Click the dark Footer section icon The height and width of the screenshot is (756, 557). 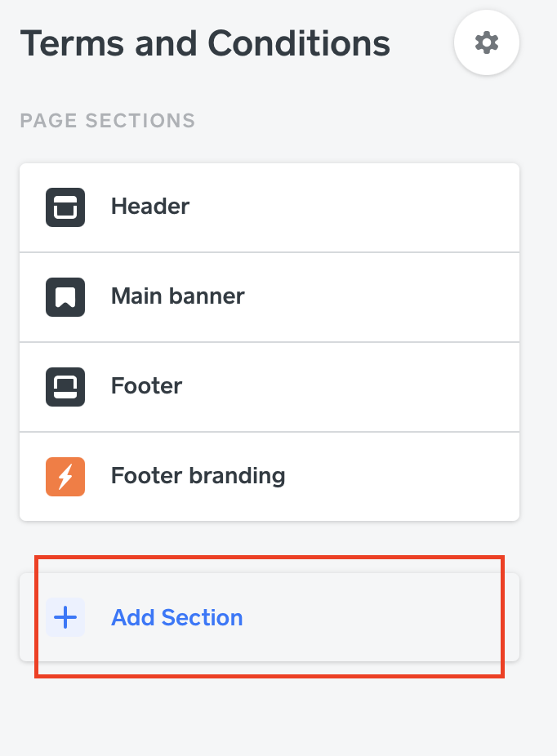pos(65,387)
